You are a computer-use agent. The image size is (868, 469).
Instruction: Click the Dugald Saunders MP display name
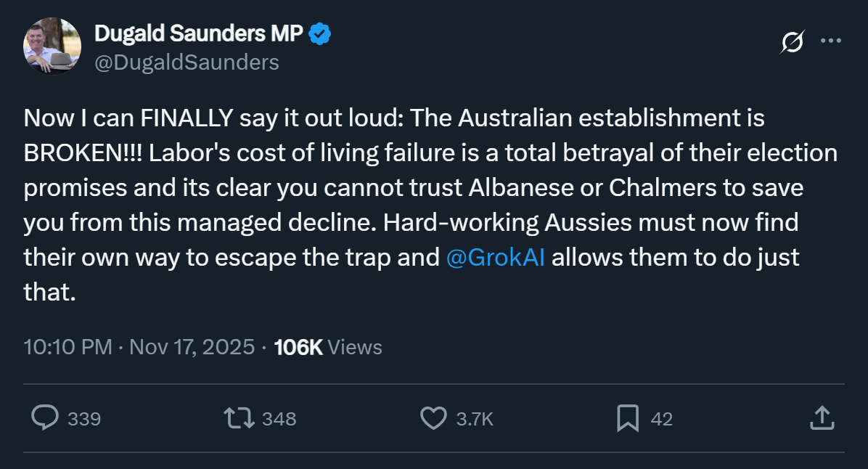(200, 33)
